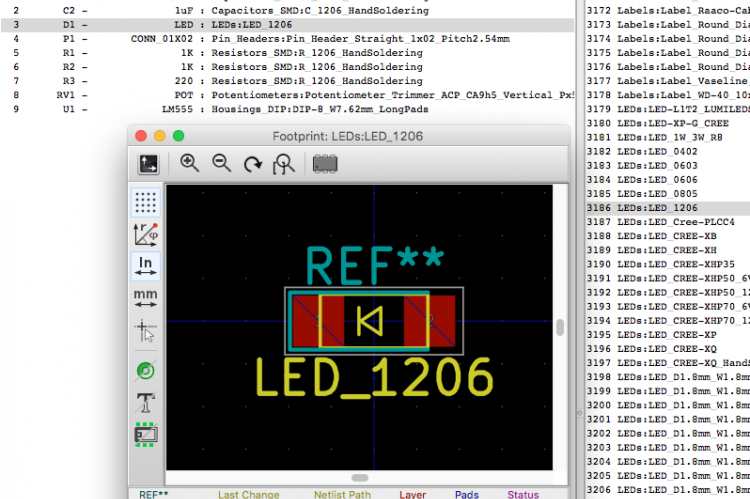Select component row R1 1K
Screen dimensions: 750x499
(287, 53)
